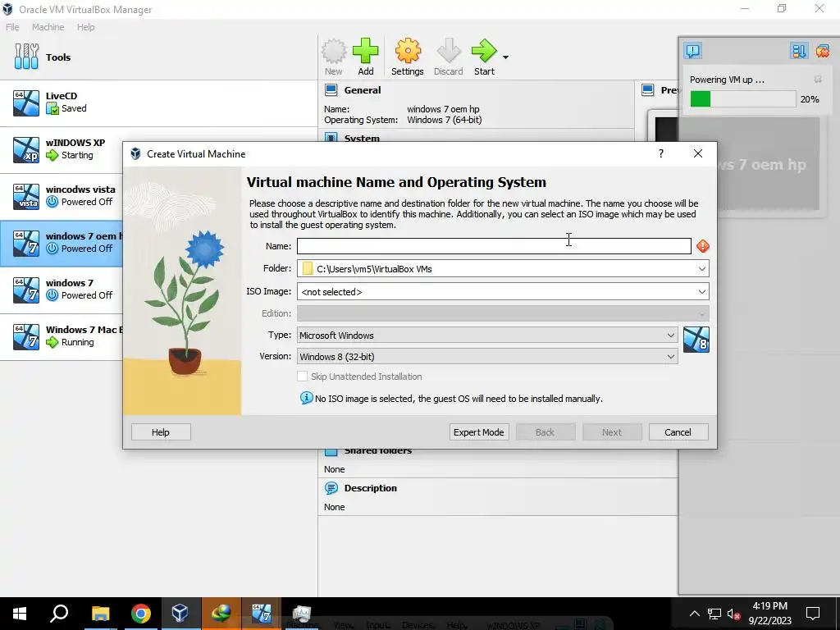840x630 pixels.
Task: Expand the Start button dropdown arrow
Action: tap(505, 57)
